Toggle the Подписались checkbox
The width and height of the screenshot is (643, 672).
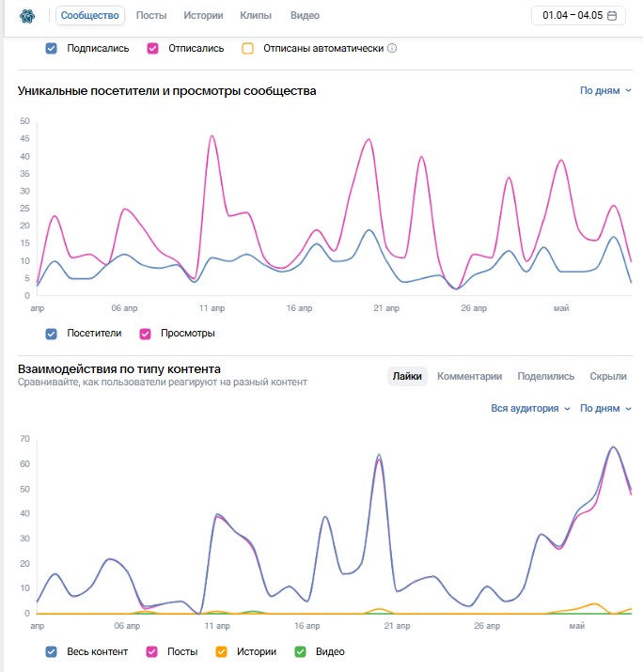click(51, 49)
